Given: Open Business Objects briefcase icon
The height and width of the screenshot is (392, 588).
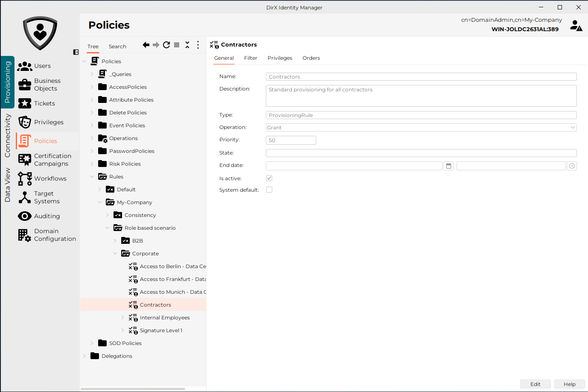Looking at the screenshot, I should point(25,85).
